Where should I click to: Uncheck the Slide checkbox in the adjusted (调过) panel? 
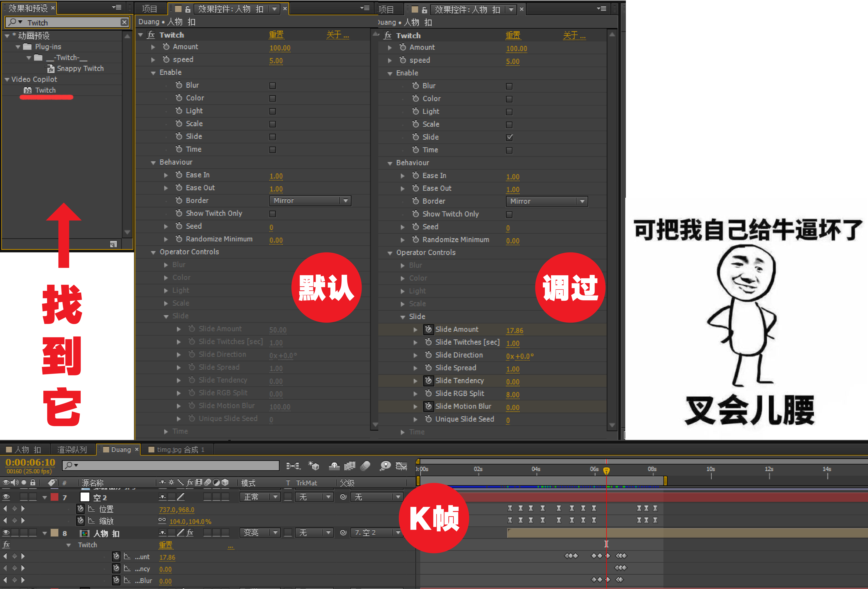coord(509,137)
